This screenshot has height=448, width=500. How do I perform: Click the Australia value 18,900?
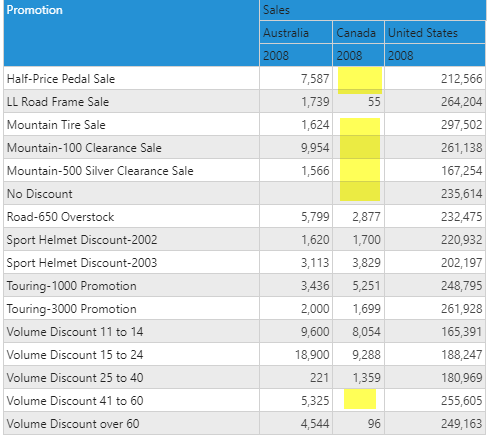(312, 355)
